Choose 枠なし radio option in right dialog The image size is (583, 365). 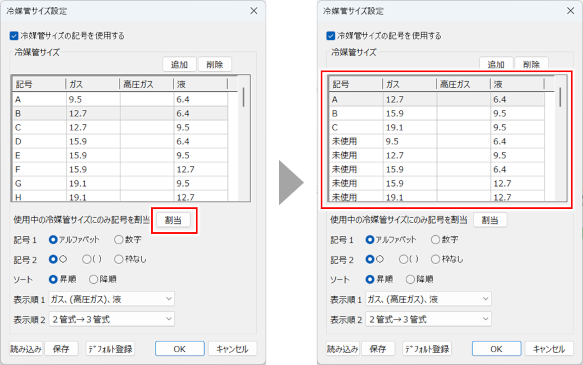coord(435,259)
